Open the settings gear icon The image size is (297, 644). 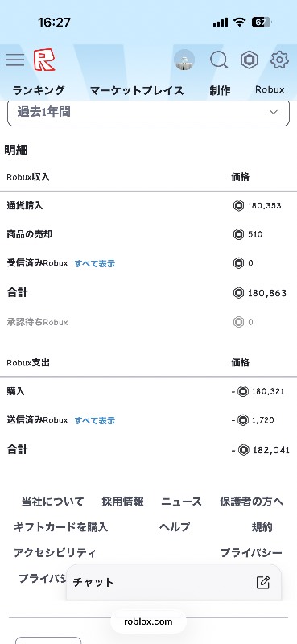(279, 60)
